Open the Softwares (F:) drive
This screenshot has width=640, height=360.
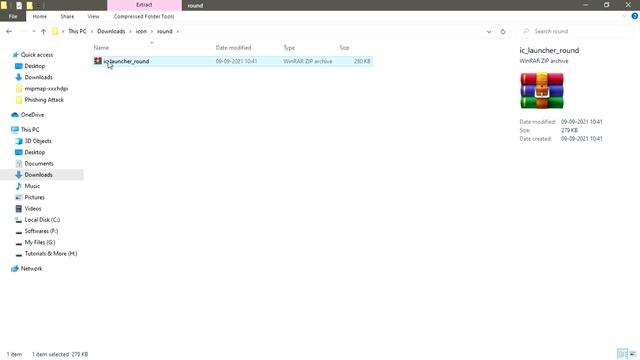coord(41,231)
